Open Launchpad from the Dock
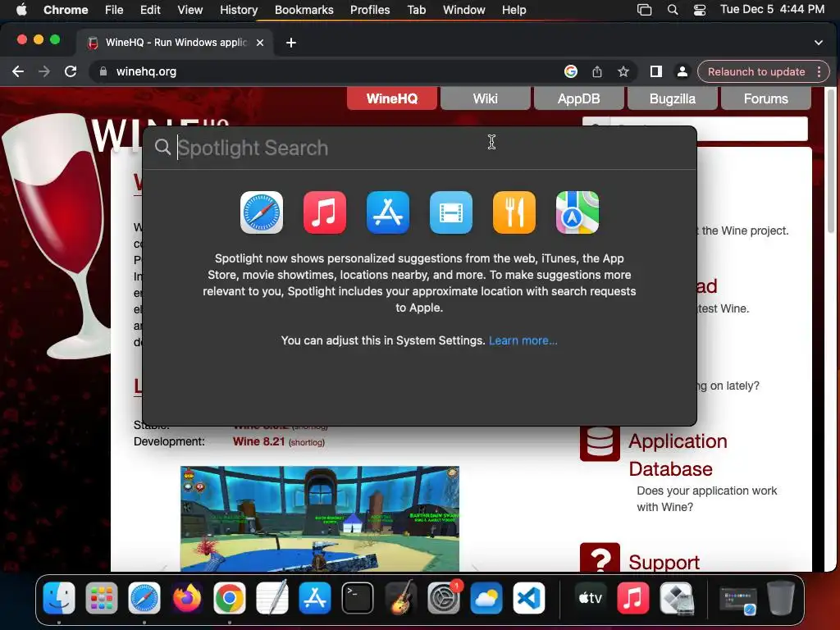Viewport: 840px width, 630px height. tap(101, 598)
